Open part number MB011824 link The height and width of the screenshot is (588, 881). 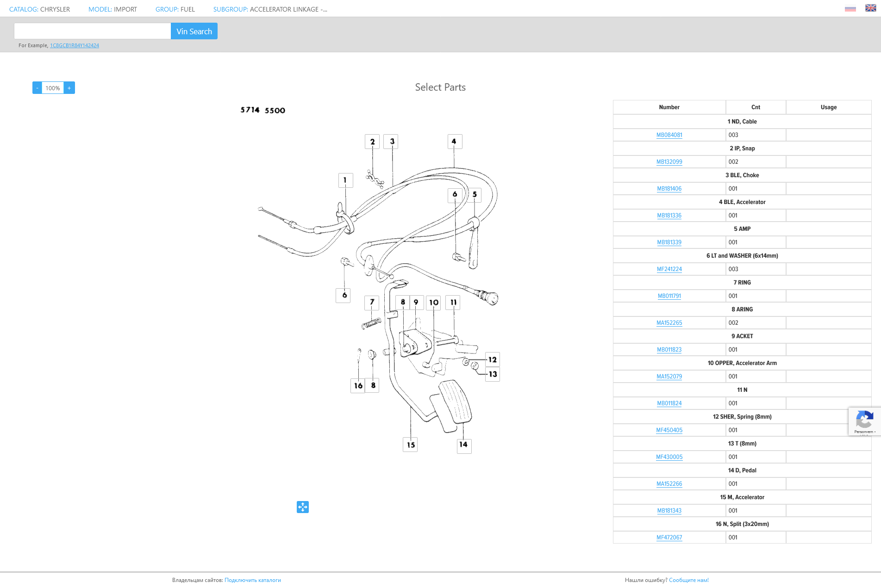pyautogui.click(x=669, y=403)
